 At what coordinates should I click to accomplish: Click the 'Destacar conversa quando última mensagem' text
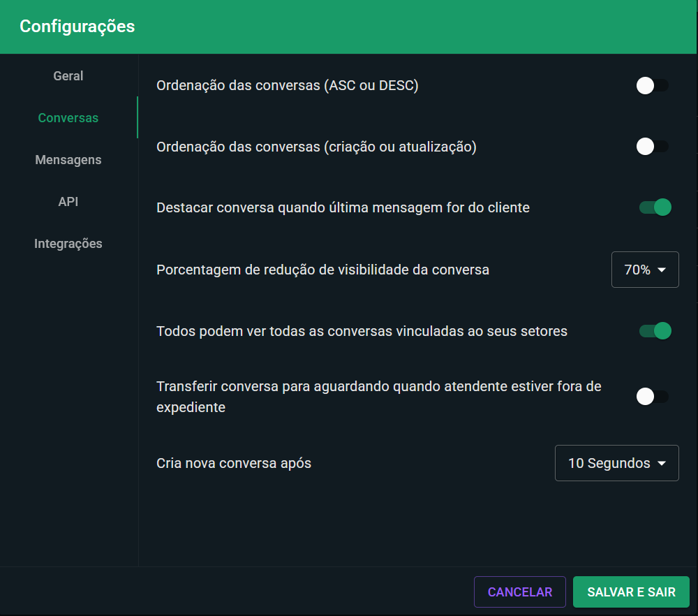343,207
